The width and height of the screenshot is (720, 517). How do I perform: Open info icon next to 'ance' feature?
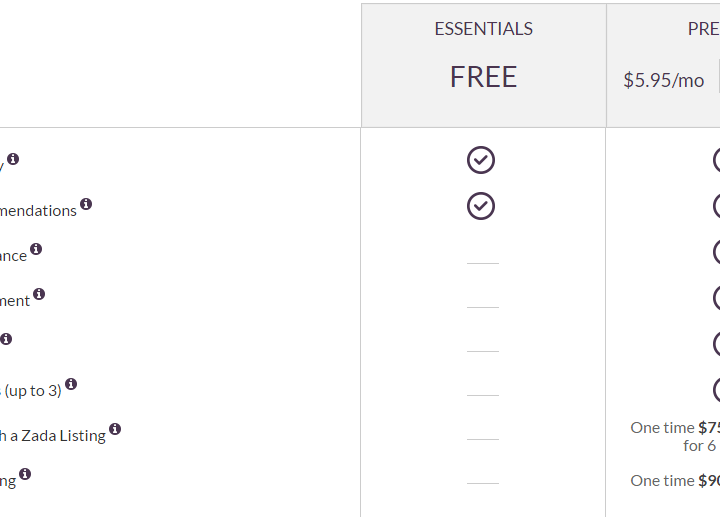[36, 249]
